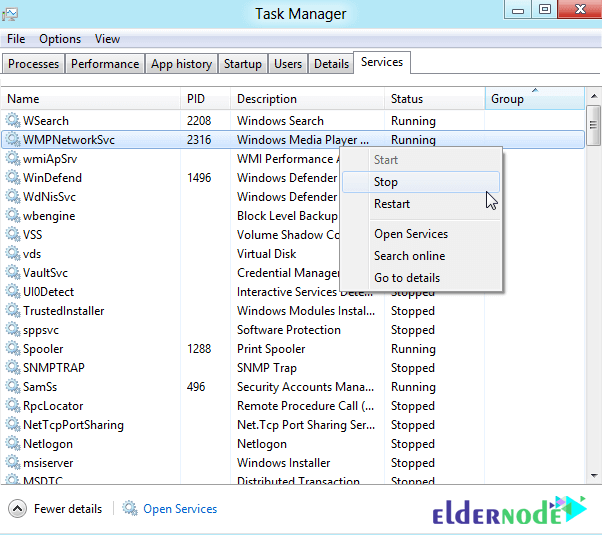Switch to the Users tab

coord(288,63)
